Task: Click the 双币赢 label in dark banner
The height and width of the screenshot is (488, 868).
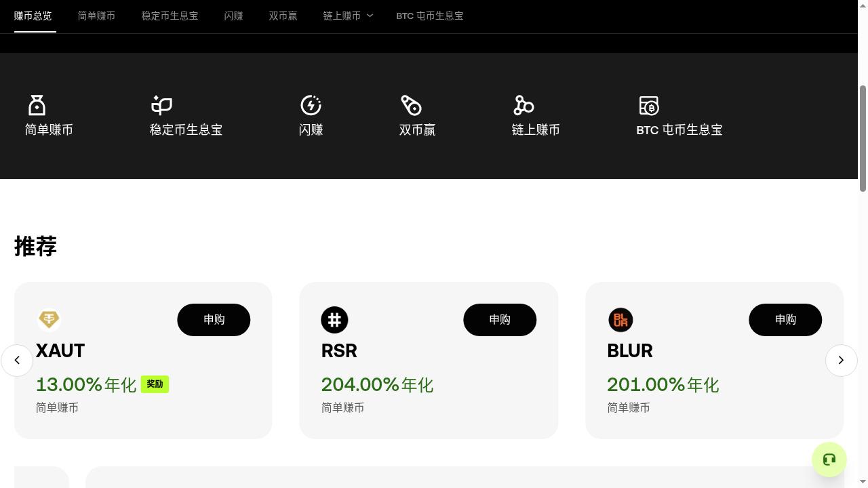Action: pos(417,129)
